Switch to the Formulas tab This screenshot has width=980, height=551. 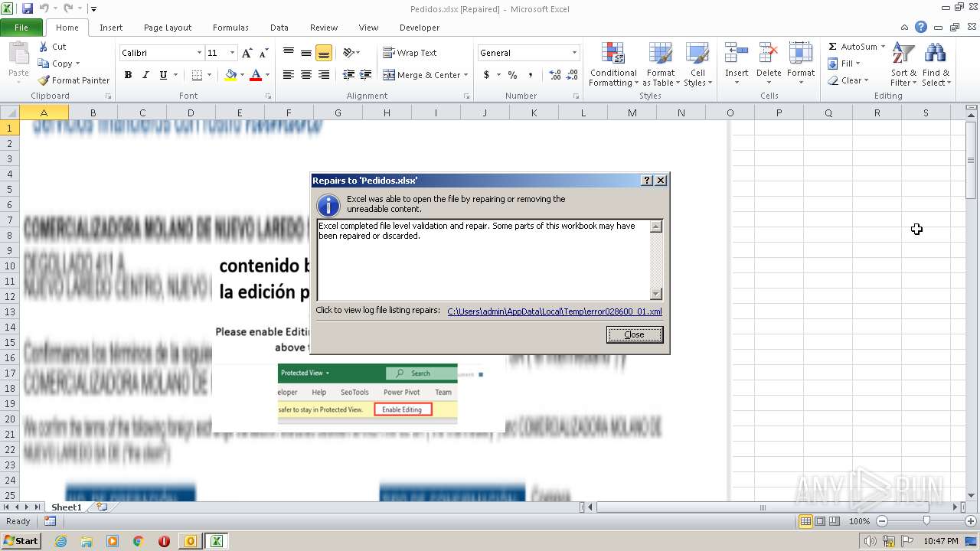230,28
